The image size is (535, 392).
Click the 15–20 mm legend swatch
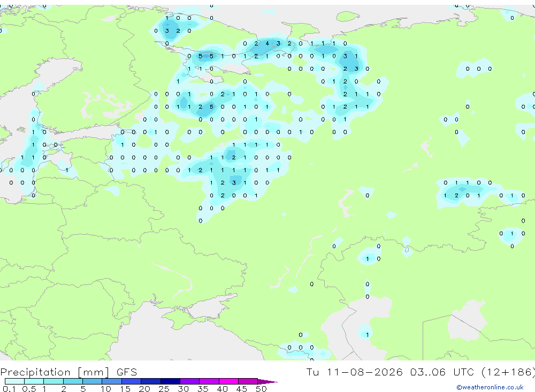132,381
